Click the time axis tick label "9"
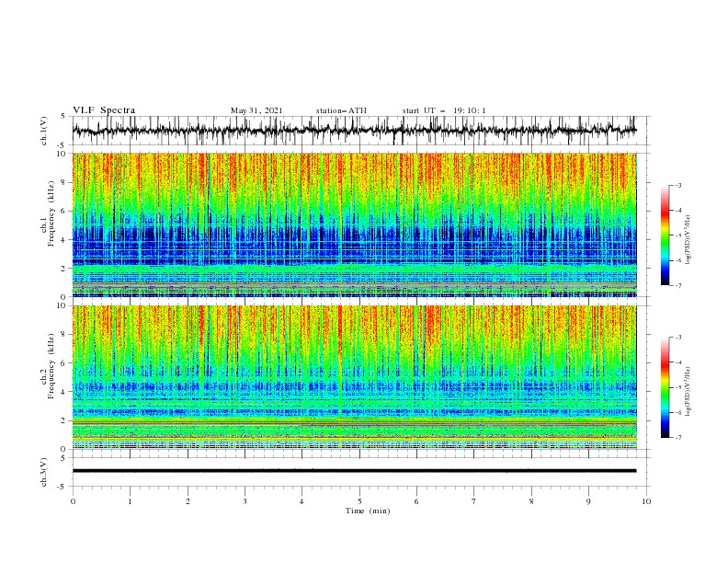Viewport: 728px width, 563px height. coord(588,501)
